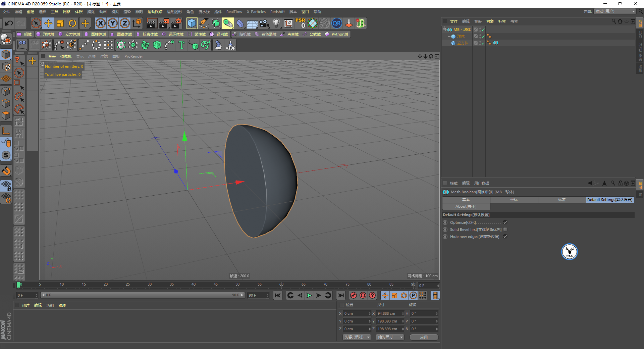This screenshot has height=349, width=644.
Task: Click the question-mark tool in the side palette
Action: pos(19,61)
